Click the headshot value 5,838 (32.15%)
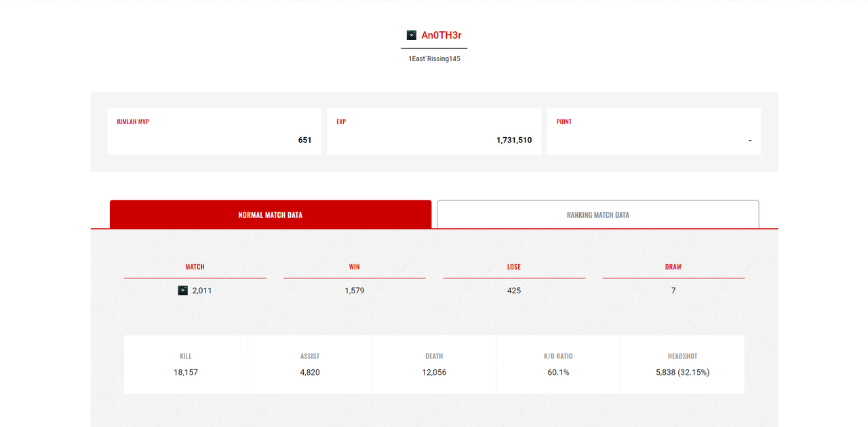The width and height of the screenshot is (868, 427). click(683, 373)
